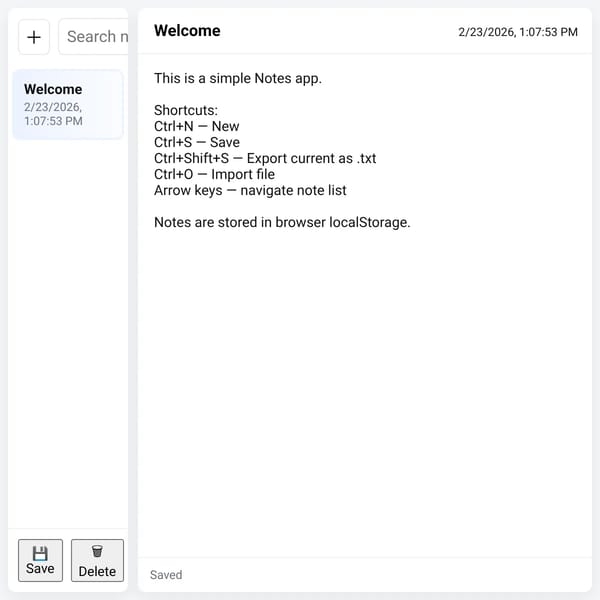The height and width of the screenshot is (600, 600).
Task: Click the timestamp in the note header
Action: (x=518, y=32)
